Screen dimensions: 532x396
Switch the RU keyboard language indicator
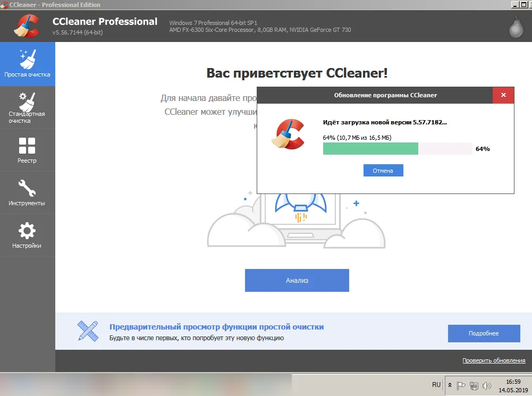[x=436, y=385]
